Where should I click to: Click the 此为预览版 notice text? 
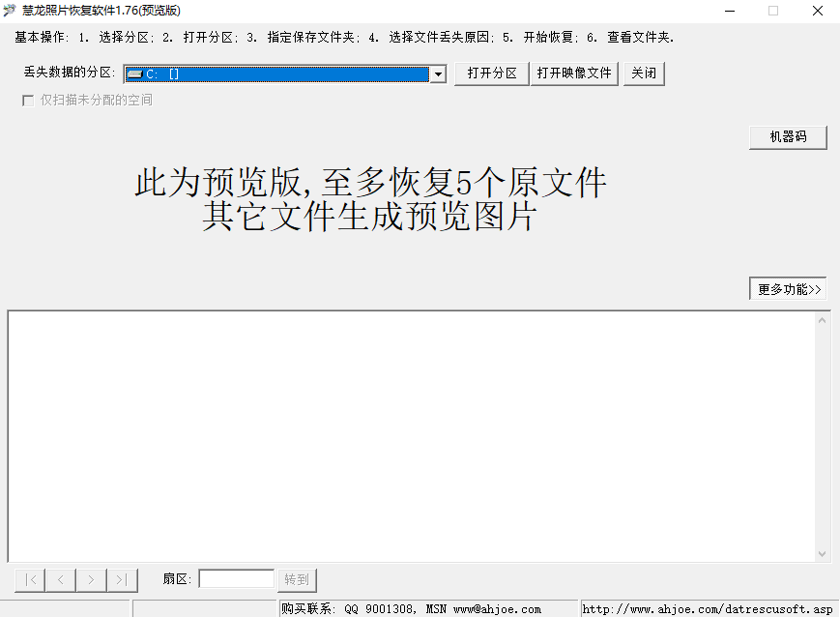[x=370, y=199]
